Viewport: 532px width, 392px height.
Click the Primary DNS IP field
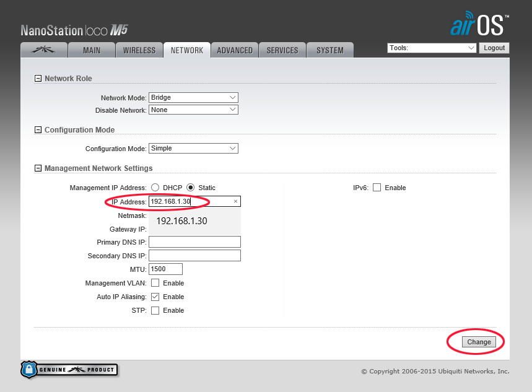[x=194, y=242]
